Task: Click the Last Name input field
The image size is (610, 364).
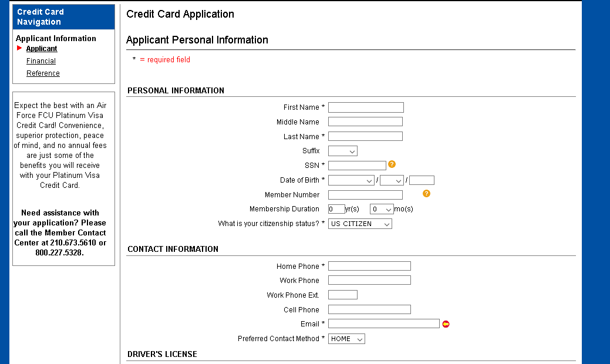Action: (365, 136)
